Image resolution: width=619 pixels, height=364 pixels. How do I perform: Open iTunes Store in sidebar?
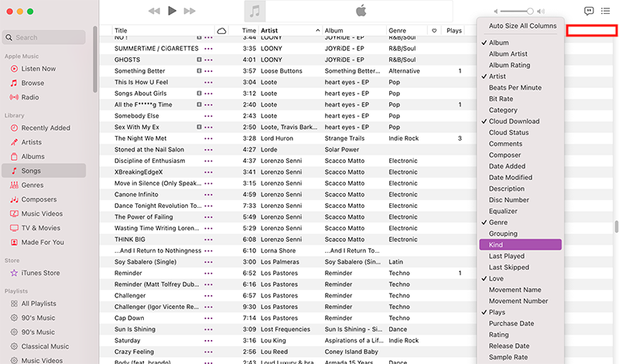coord(40,273)
